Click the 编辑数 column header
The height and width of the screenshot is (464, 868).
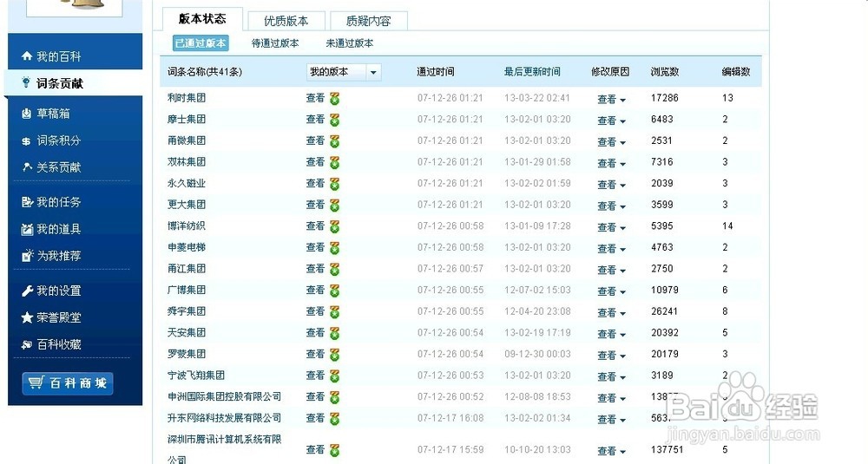point(736,72)
